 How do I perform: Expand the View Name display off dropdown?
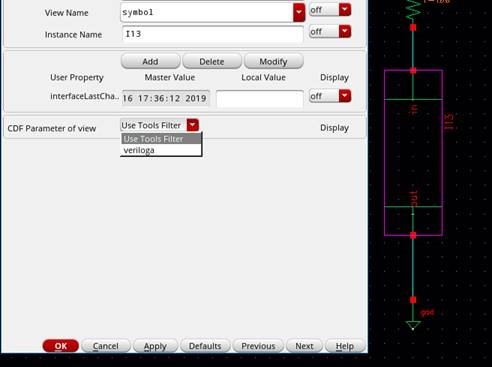tap(345, 10)
